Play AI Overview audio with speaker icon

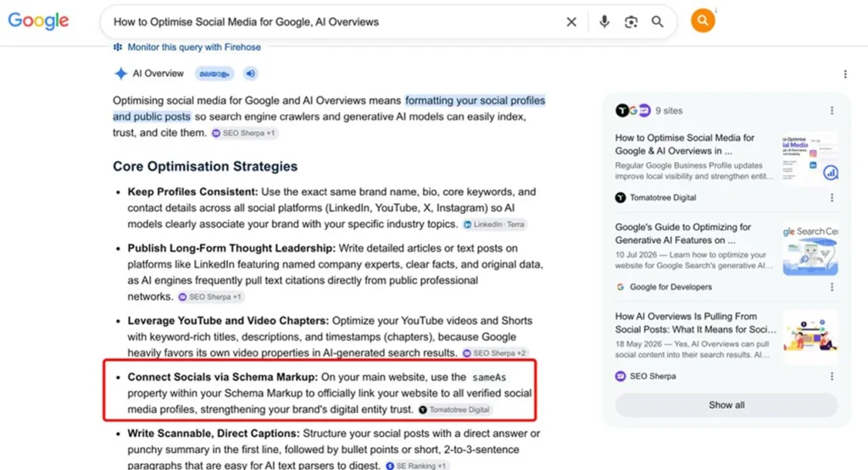(x=251, y=74)
